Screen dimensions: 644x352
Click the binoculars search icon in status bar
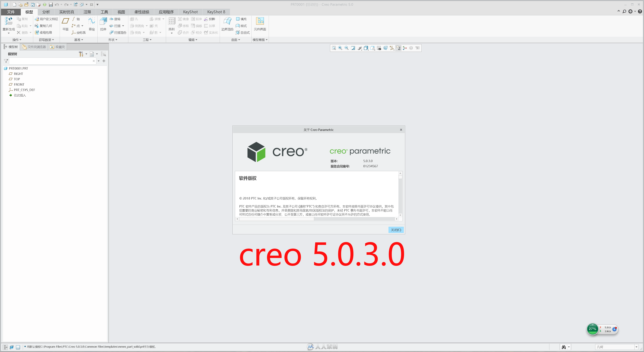563,347
